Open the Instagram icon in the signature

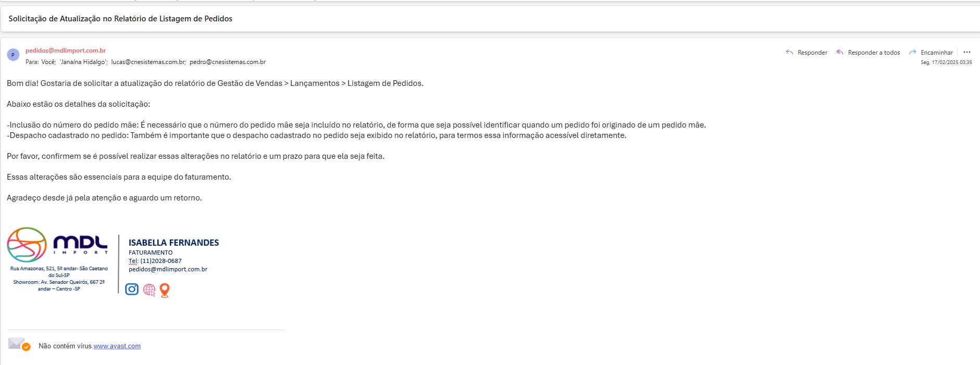[132, 290]
